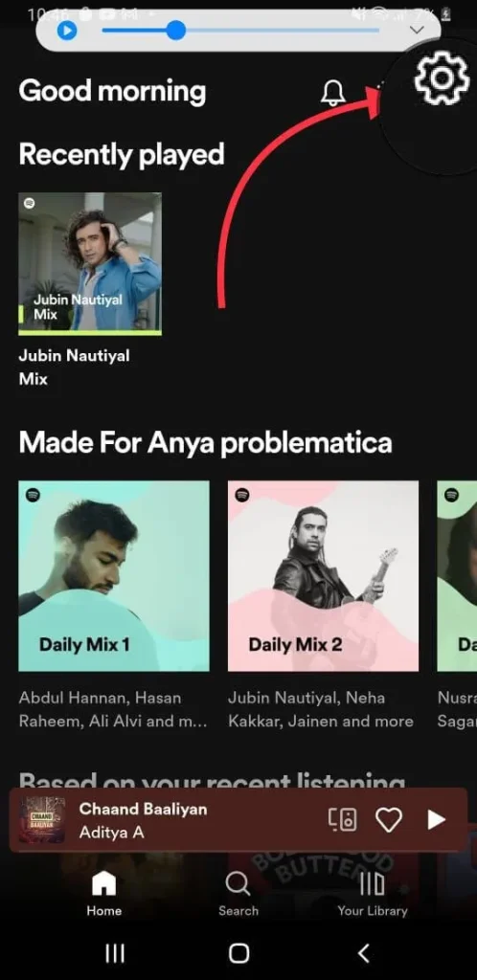Open recent apps with the navigation icon
477x980 pixels.
tap(114, 953)
